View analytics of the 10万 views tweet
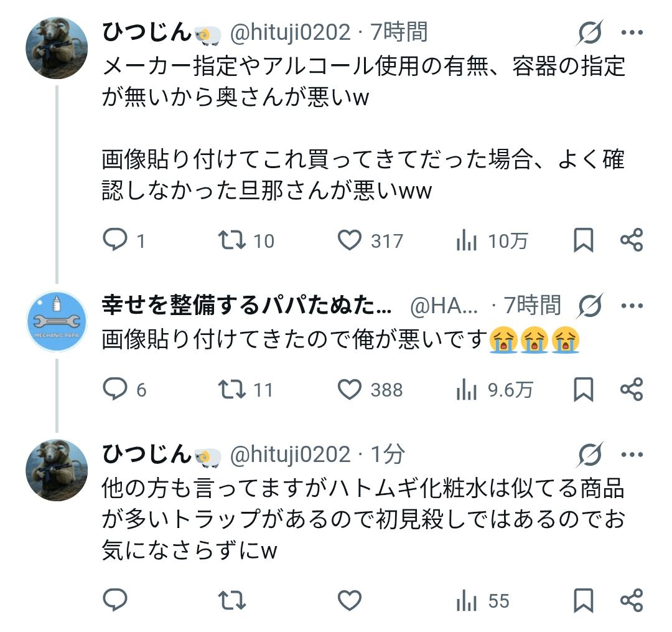Image resolution: width=672 pixels, height=632 pixels. click(x=467, y=240)
